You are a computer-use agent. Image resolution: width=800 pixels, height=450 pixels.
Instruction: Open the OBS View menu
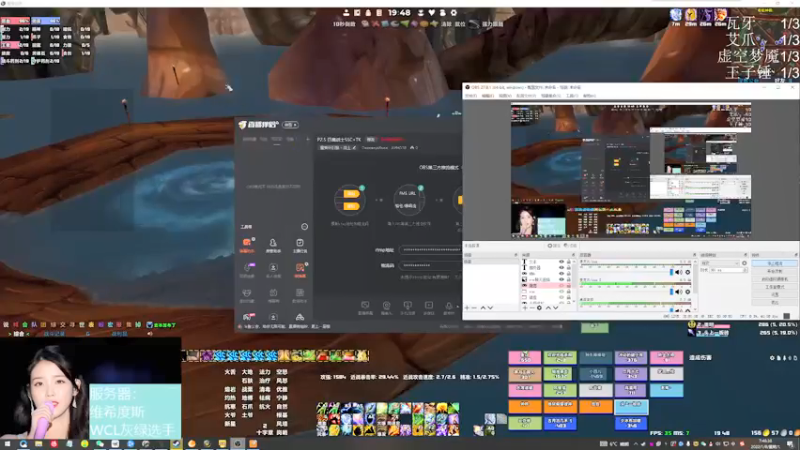coord(505,96)
